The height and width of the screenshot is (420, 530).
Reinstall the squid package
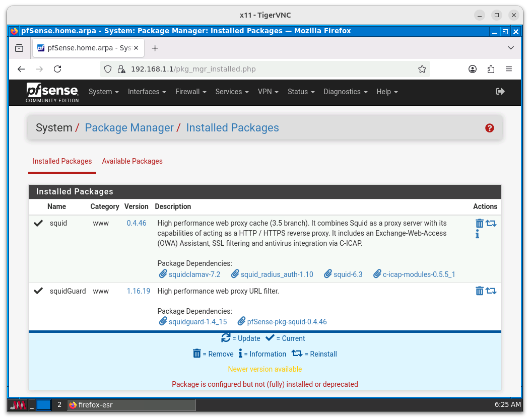click(x=491, y=223)
